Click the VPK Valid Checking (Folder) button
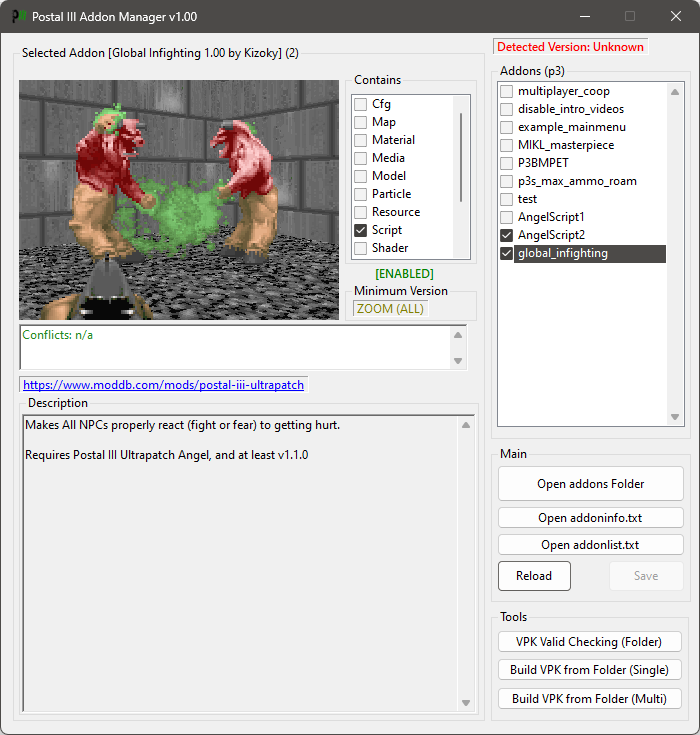Viewport: 700px width, 735px height. [x=589, y=642]
